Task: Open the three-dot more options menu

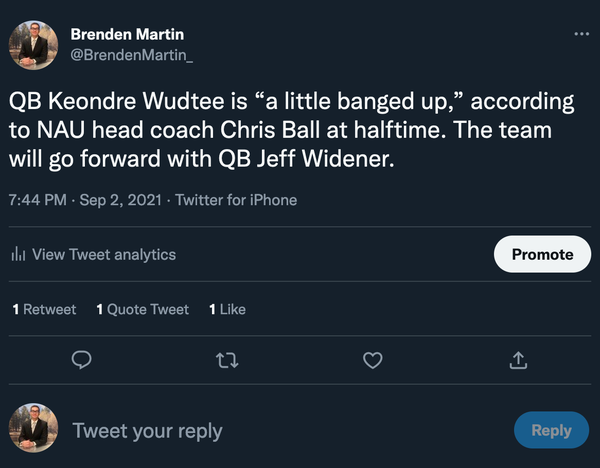Action: 582,34
